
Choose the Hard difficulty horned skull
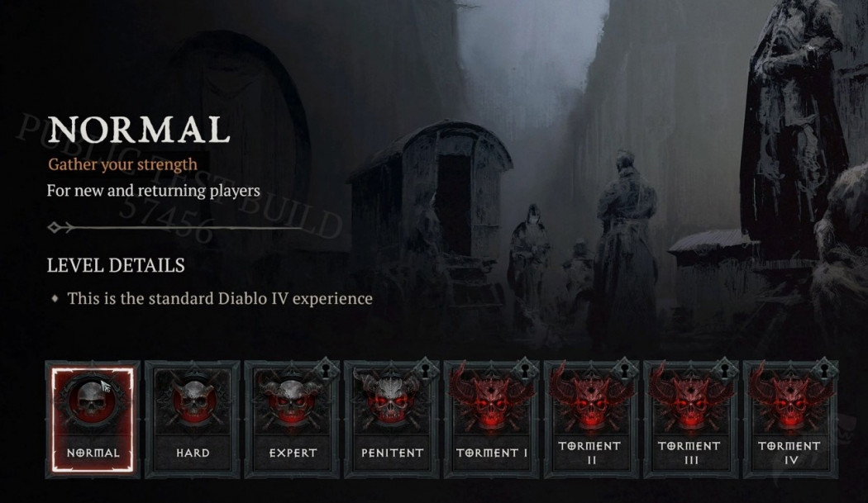[x=193, y=400]
